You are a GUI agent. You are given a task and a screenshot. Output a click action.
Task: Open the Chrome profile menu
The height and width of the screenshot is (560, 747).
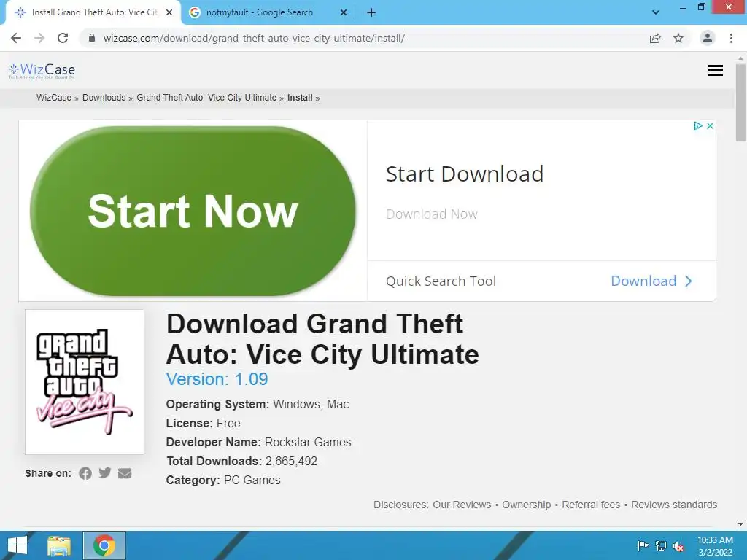(708, 38)
